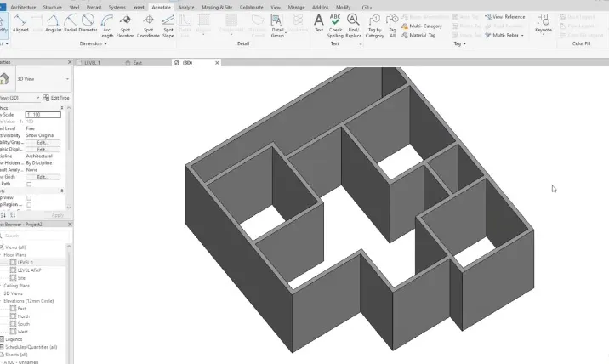609x364 pixels.
Task: Toggle the Sun Path checkbox
Action: pyautogui.click(x=29, y=183)
